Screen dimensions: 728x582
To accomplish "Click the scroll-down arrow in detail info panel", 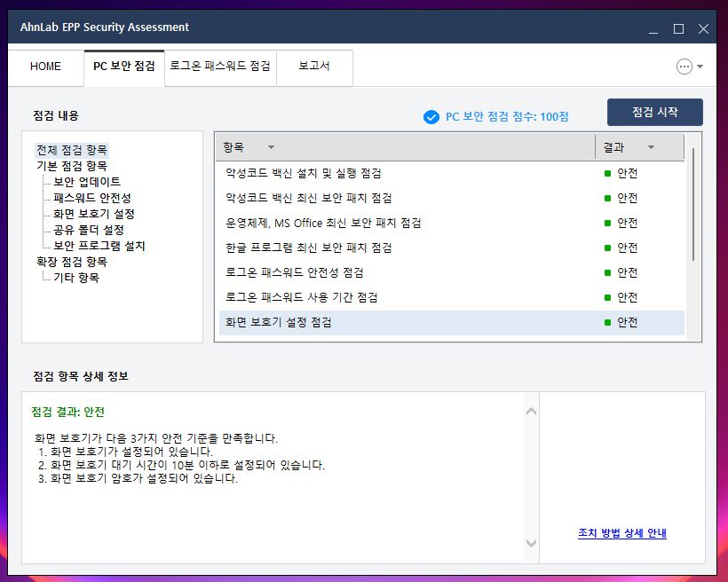I will click(x=531, y=543).
